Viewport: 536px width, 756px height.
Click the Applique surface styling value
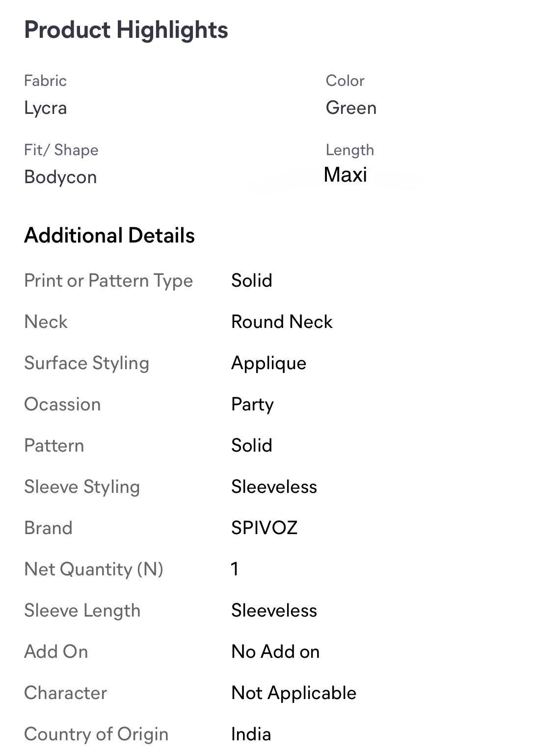click(x=268, y=363)
